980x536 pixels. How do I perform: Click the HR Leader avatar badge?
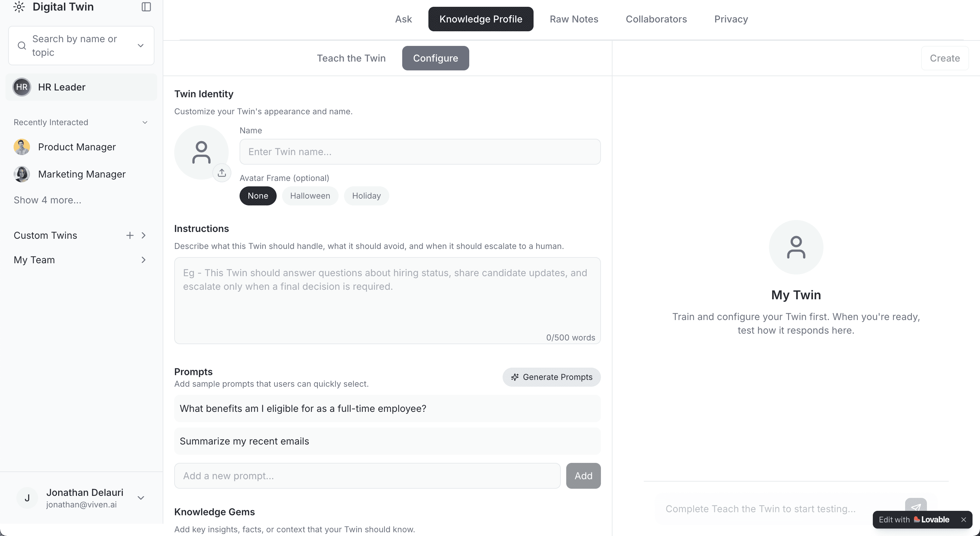click(22, 87)
